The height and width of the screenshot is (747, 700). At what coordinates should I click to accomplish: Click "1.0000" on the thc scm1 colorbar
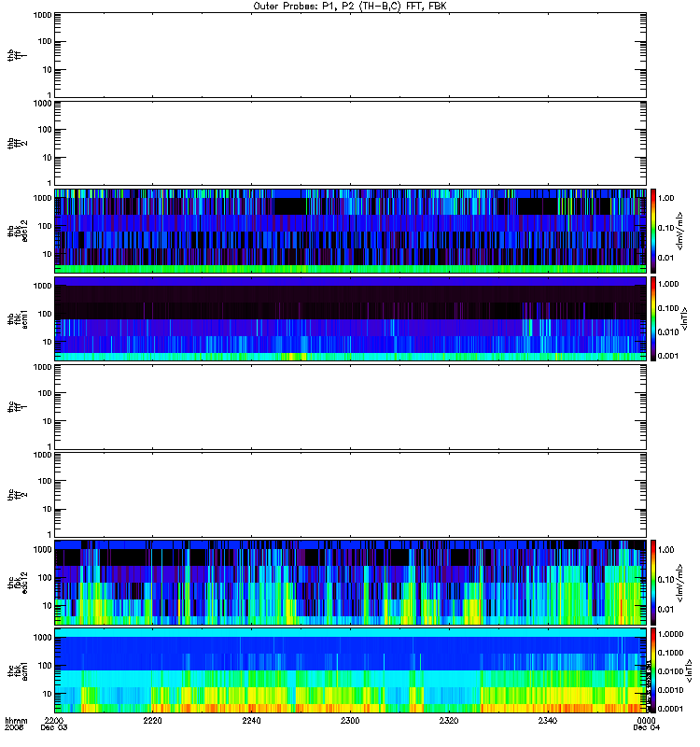(x=670, y=634)
